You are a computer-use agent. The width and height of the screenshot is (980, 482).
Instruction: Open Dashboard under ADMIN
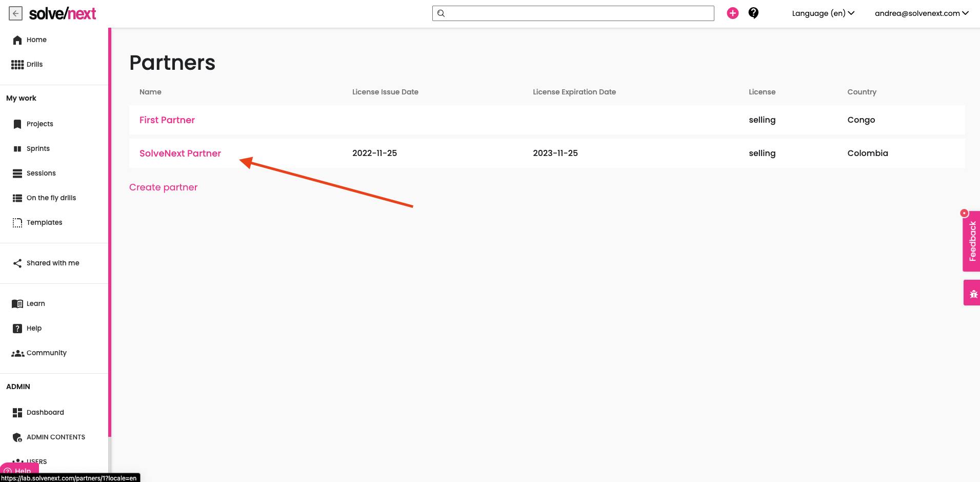point(45,412)
